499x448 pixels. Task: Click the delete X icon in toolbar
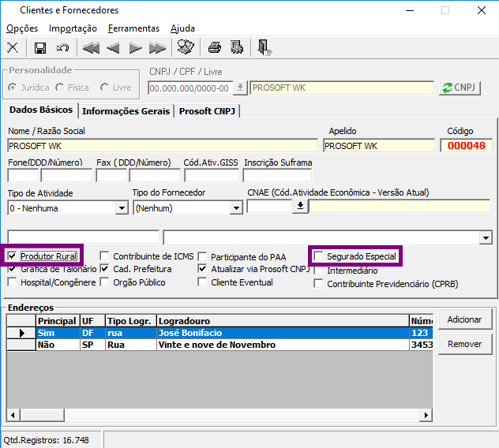tap(13, 47)
